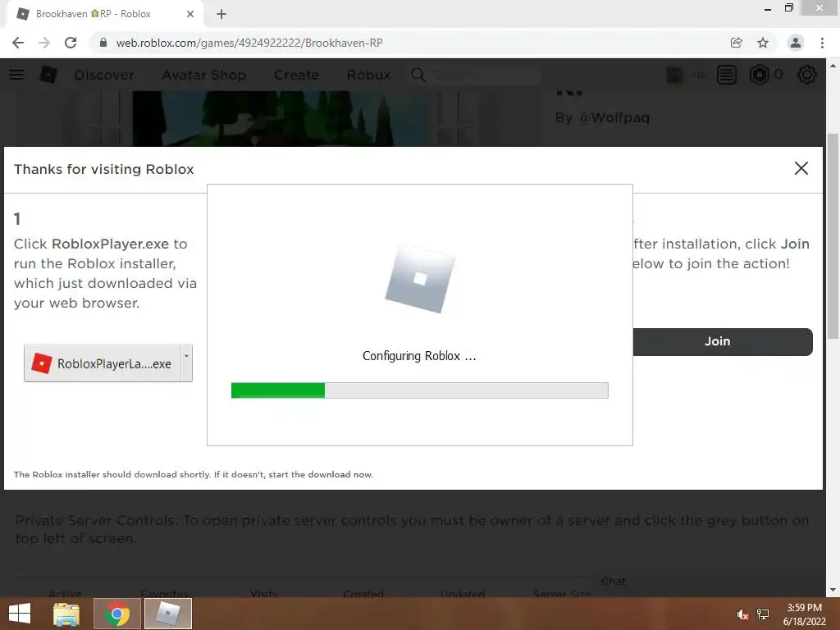Open the Avatar Shop page
This screenshot has width=840, height=630.
204,75
